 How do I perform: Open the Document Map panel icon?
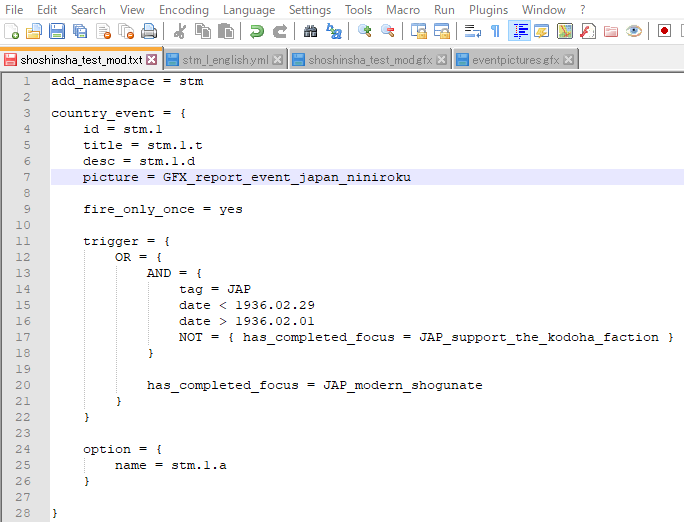point(564,31)
